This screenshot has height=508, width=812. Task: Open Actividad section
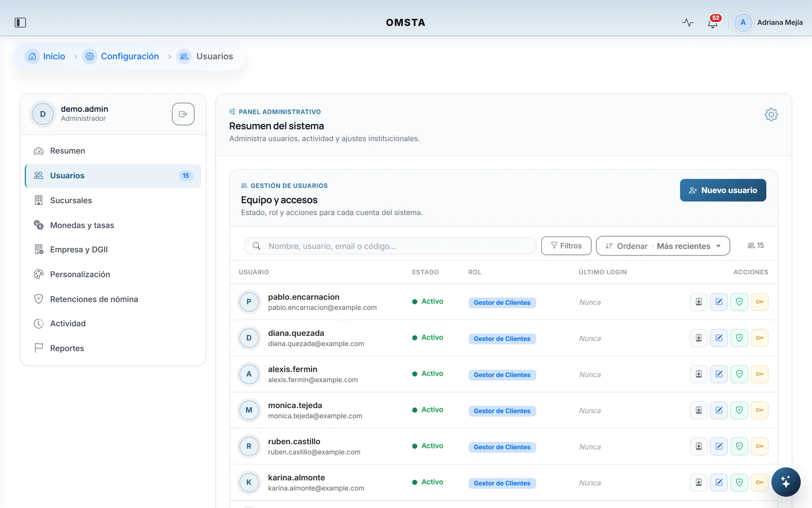pos(113,323)
